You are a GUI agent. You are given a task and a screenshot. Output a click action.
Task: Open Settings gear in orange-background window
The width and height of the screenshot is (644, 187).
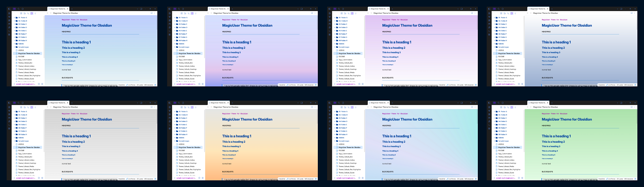point(202,178)
